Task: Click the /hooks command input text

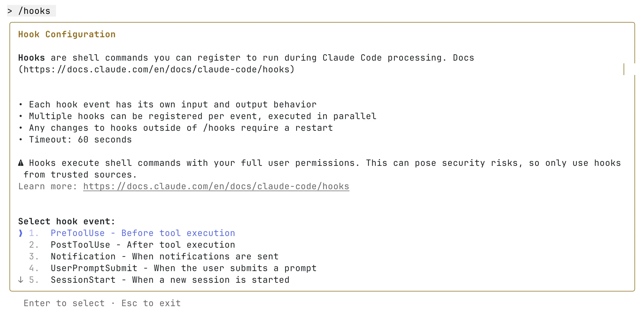Action: coord(34,11)
